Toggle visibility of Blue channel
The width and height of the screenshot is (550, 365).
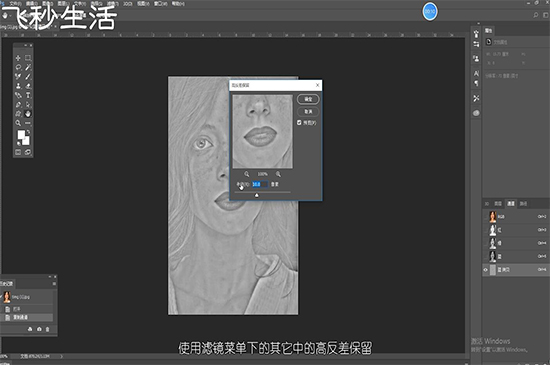[485, 256]
